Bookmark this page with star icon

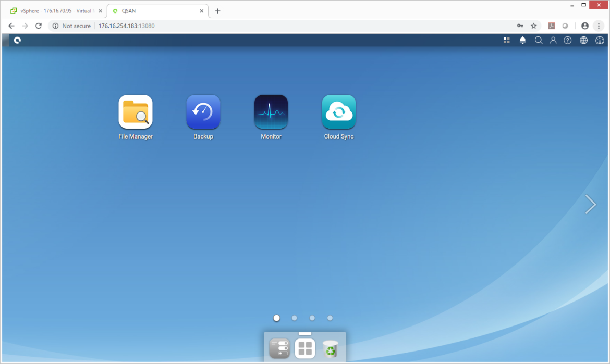click(534, 26)
